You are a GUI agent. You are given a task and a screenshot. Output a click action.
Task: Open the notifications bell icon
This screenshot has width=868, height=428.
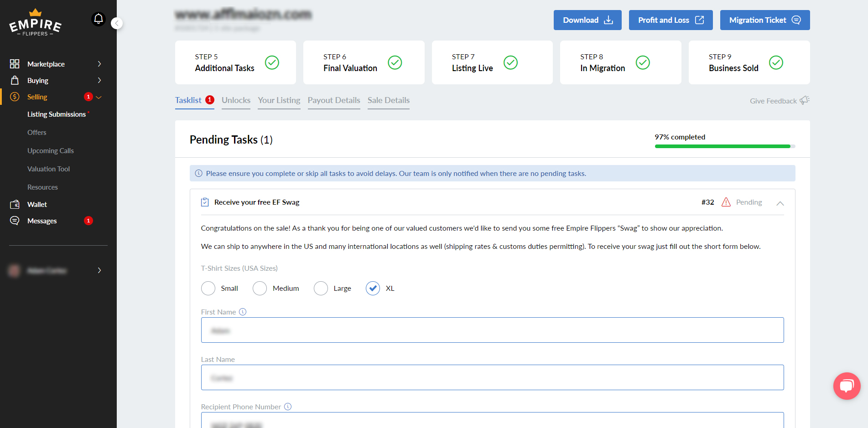(x=99, y=19)
